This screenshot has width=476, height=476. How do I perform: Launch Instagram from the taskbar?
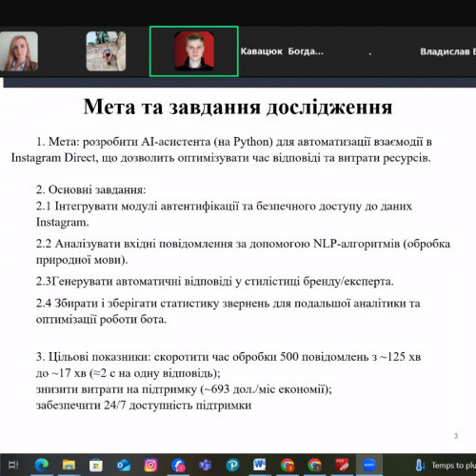tap(150, 466)
